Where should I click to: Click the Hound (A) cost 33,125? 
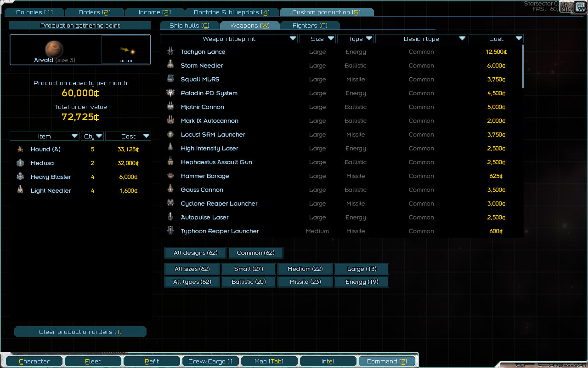click(x=128, y=149)
